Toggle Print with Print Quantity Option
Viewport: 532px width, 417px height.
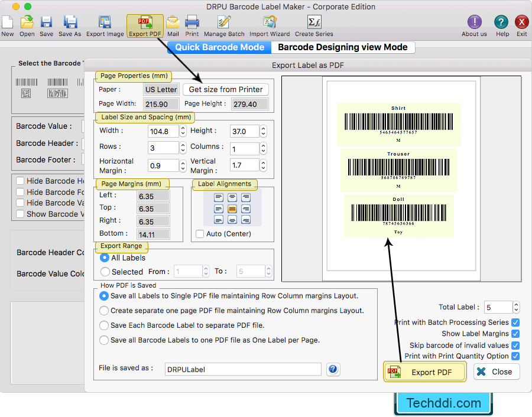click(x=515, y=356)
